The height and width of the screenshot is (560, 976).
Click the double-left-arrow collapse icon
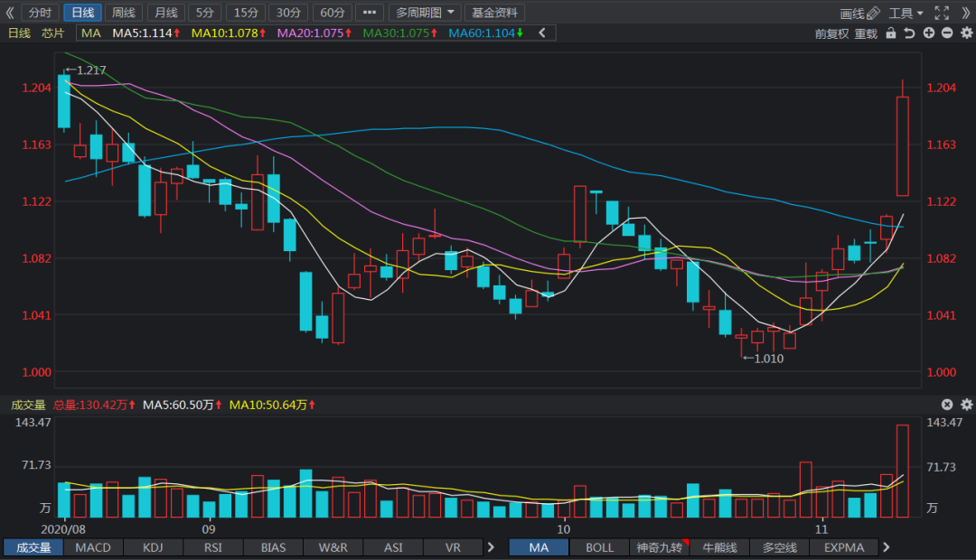tap(9, 13)
